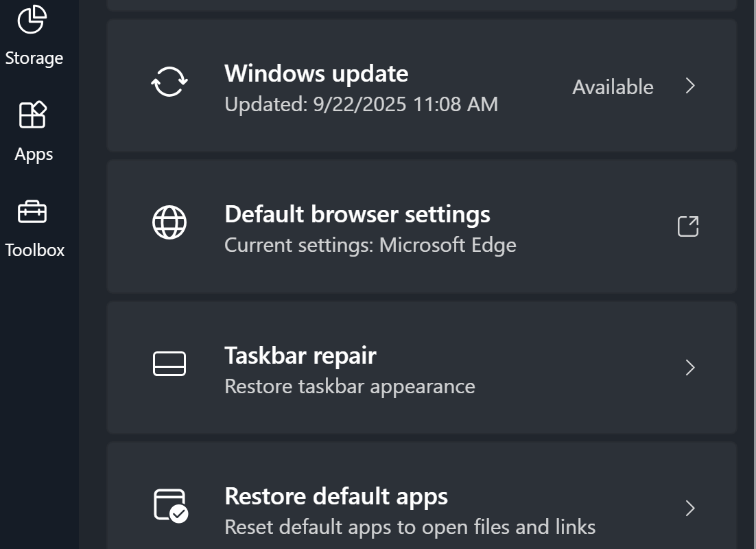Select the Taskbar repair heading

click(x=300, y=355)
